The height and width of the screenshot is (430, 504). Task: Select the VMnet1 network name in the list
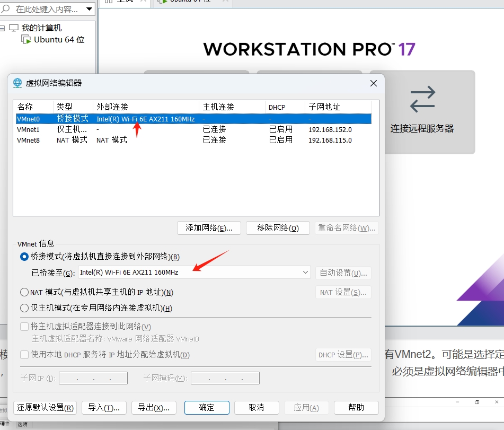(x=28, y=129)
